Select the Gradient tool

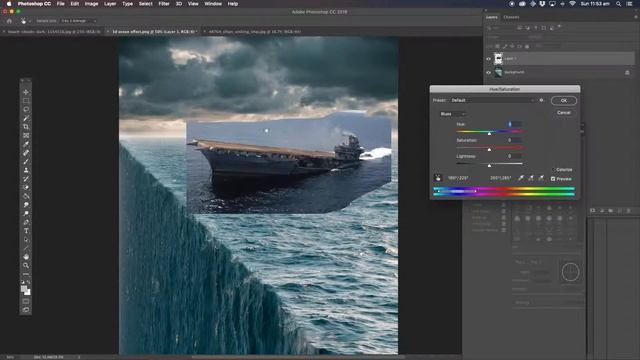(x=26, y=196)
